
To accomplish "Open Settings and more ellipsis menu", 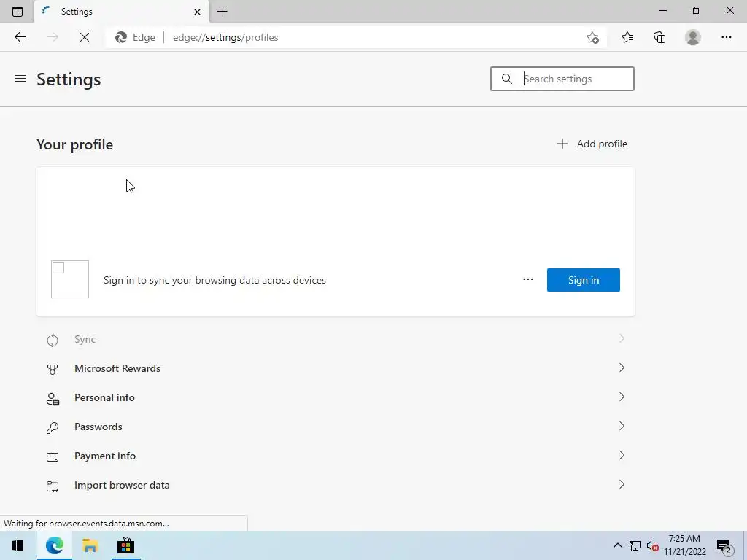I will click(726, 37).
